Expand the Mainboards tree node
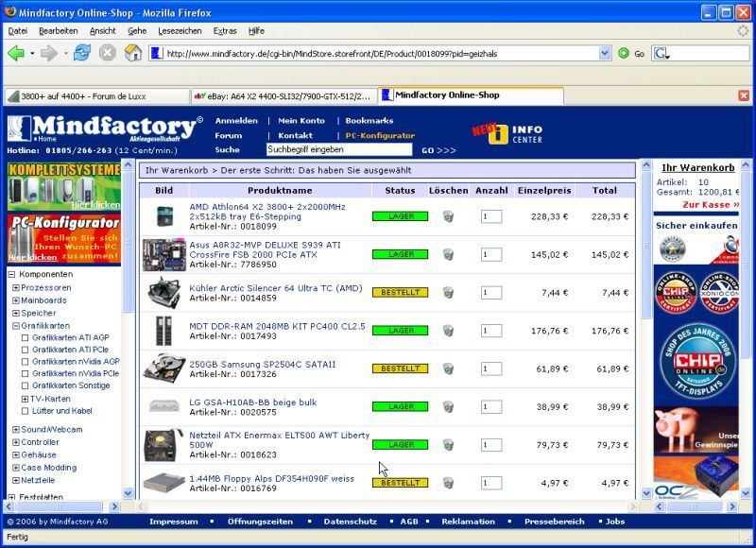The height and width of the screenshot is (548, 756). click(16, 300)
